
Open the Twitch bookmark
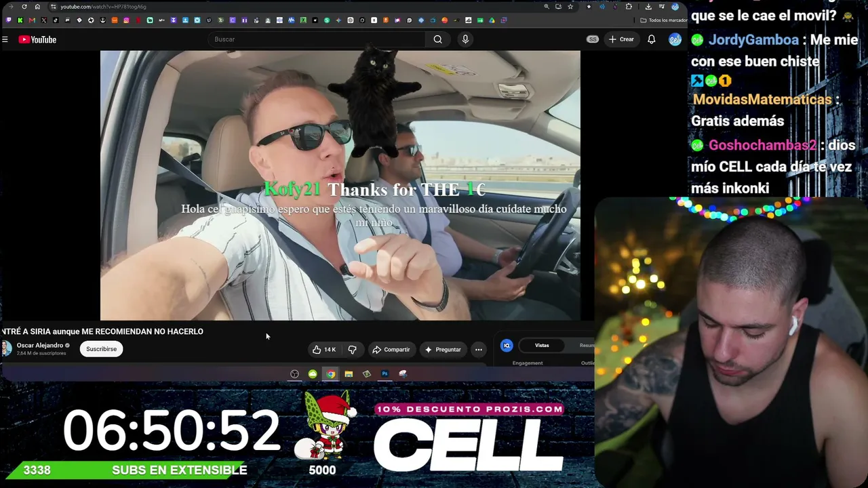tap(8, 20)
